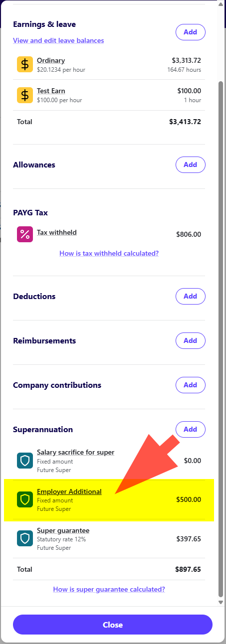Viewport: 226px width, 644px height.
Task: Click the Super guarantee shield icon
Action: click(25, 538)
